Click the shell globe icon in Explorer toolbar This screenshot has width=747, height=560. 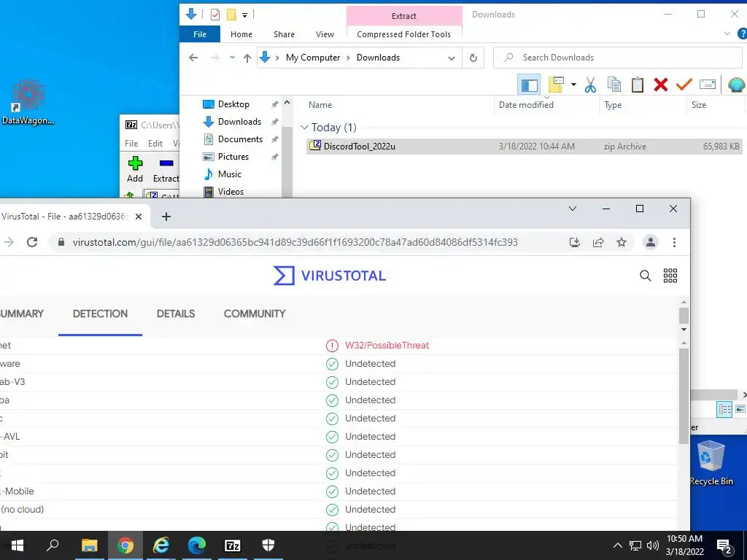coord(737,85)
